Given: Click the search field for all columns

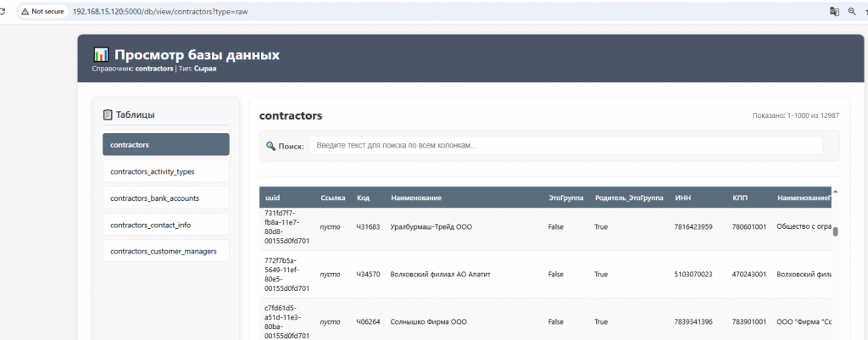Looking at the screenshot, I should (565, 146).
